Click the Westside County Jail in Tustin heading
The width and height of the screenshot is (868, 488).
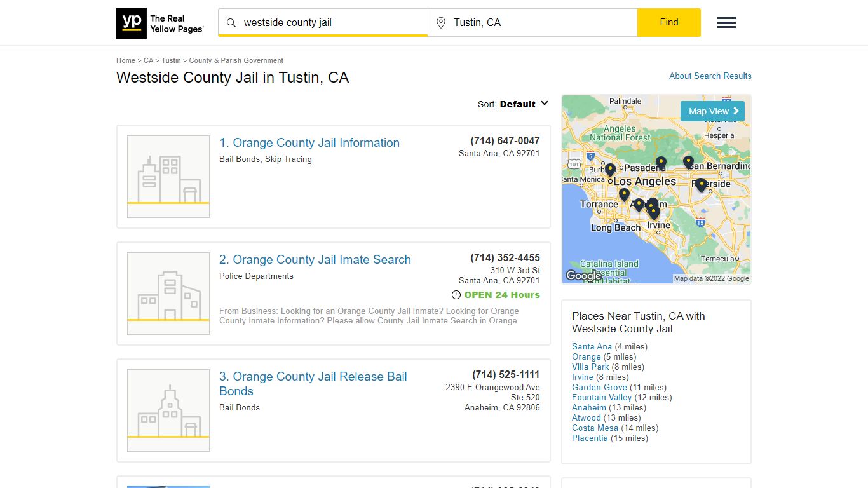[x=233, y=78]
